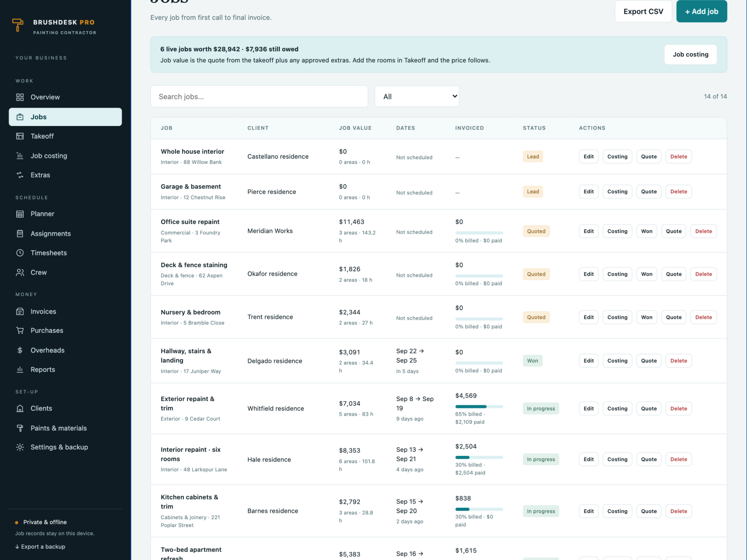Edit the Kitchen cabinets & trim job
This screenshot has width=747, height=560.
click(x=589, y=511)
